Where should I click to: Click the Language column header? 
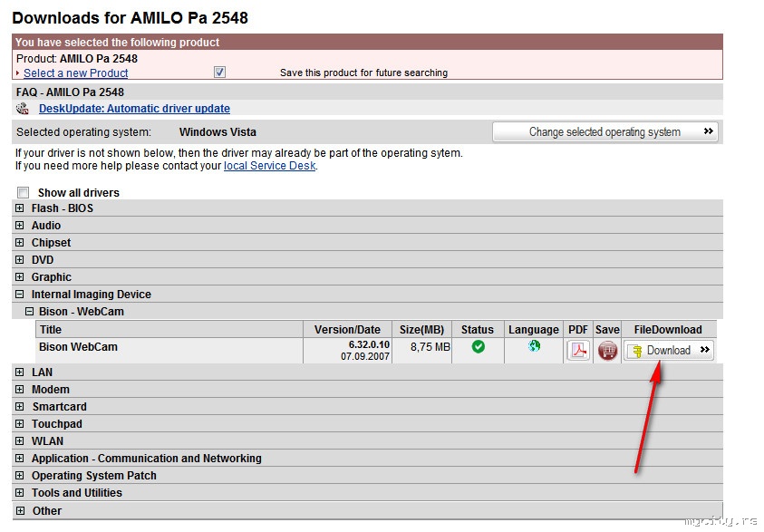534,329
